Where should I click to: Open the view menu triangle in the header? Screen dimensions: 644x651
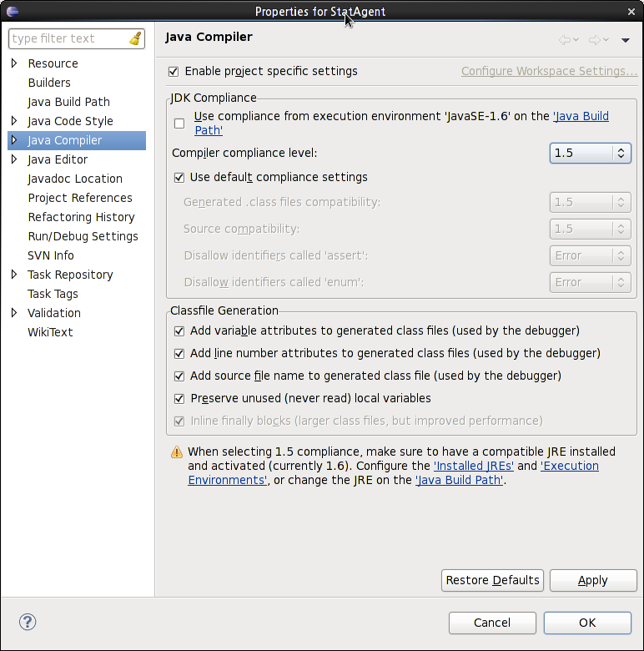point(626,40)
